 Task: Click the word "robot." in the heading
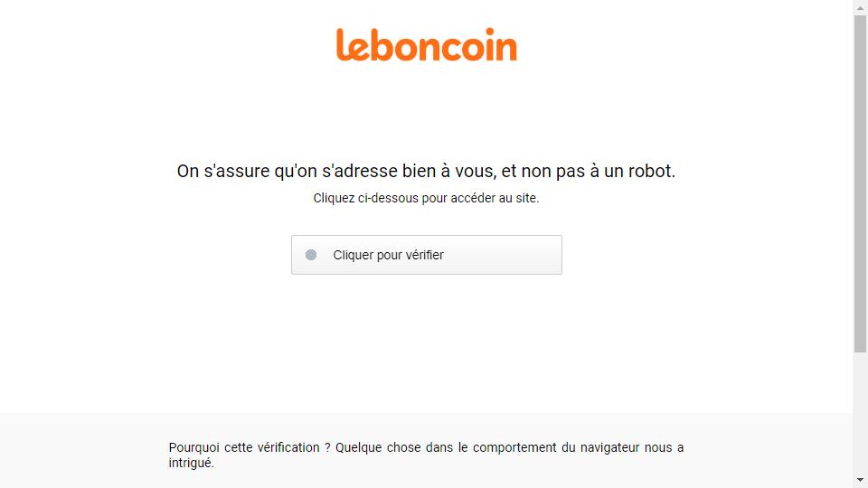point(652,171)
